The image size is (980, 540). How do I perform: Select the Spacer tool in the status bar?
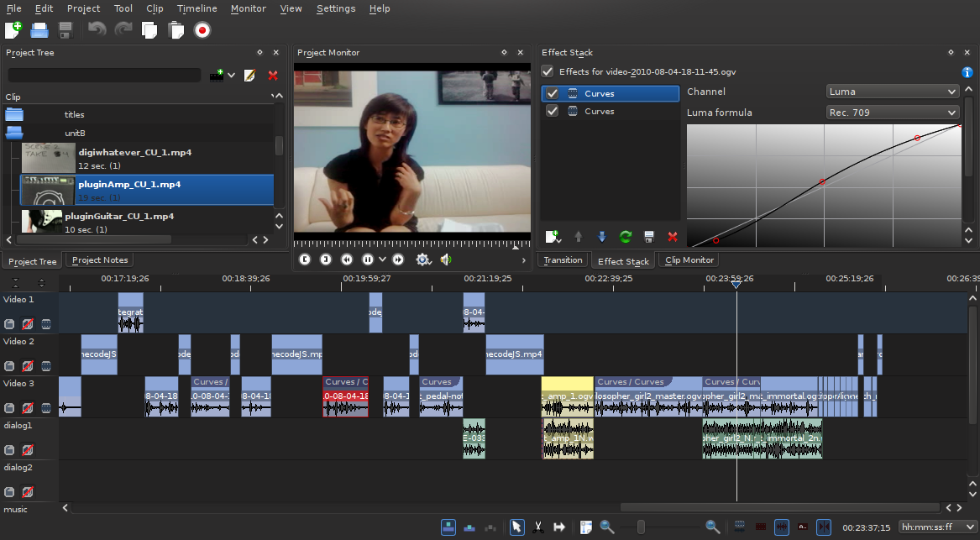[559, 527]
